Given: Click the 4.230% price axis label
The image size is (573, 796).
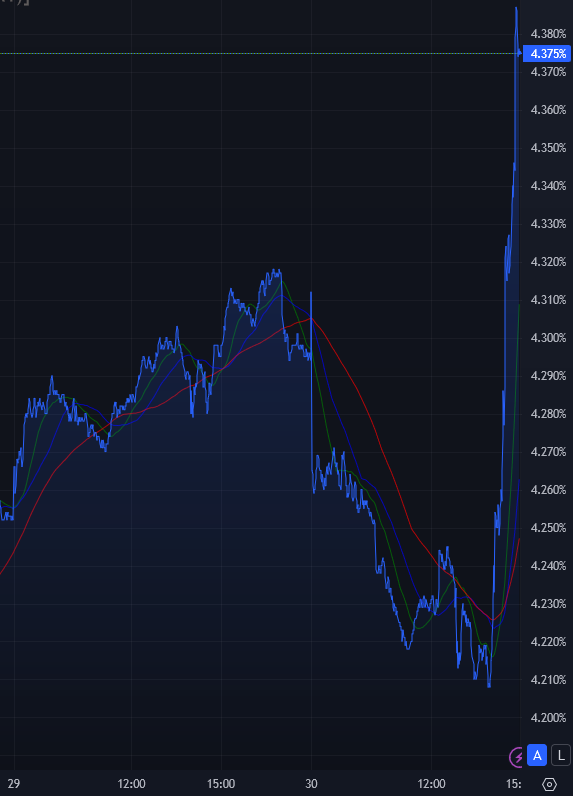Looking at the screenshot, I should pyautogui.click(x=548, y=604).
